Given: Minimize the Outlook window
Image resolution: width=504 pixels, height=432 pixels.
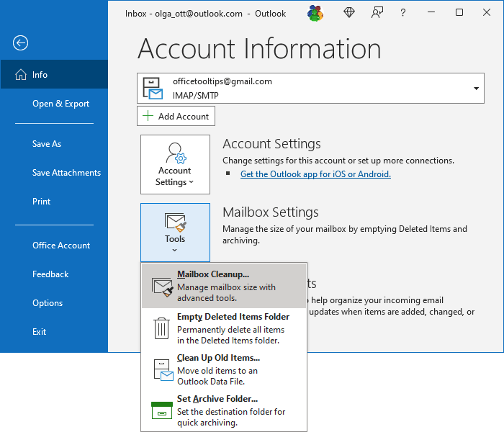Looking at the screenshot, I should pyautogui.click(x=431, y=12).
